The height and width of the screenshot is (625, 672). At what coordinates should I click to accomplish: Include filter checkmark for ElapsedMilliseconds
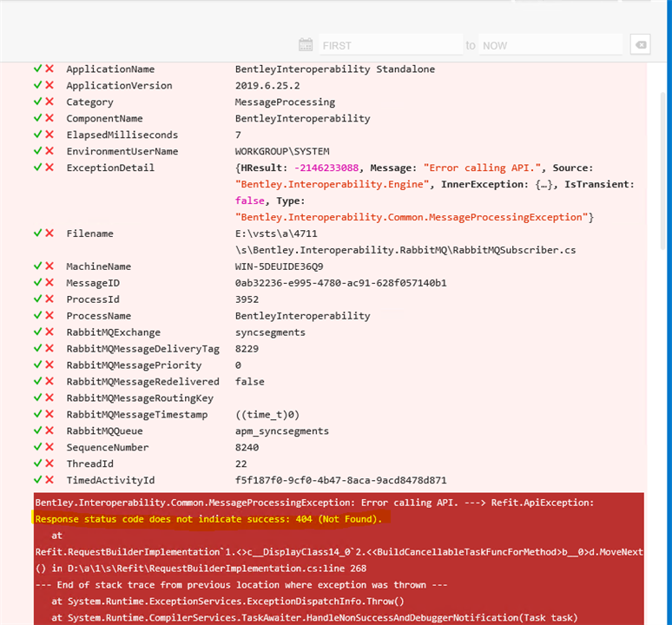37,134
